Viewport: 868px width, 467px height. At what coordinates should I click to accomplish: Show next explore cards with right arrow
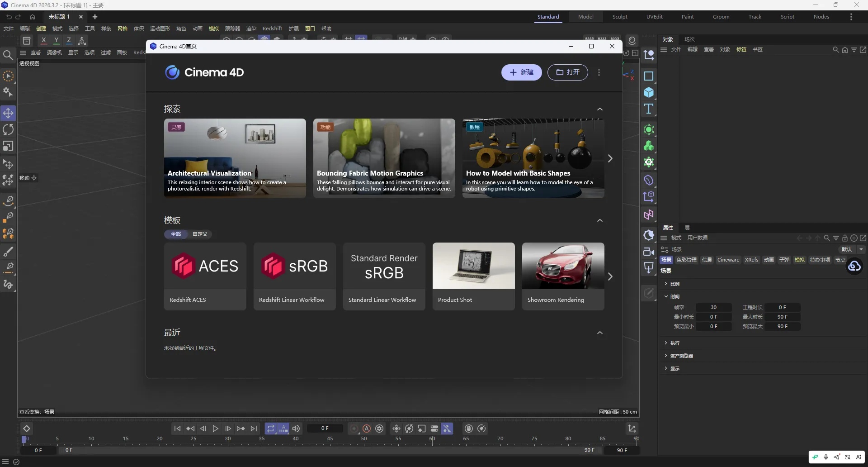tap(610, 158)
